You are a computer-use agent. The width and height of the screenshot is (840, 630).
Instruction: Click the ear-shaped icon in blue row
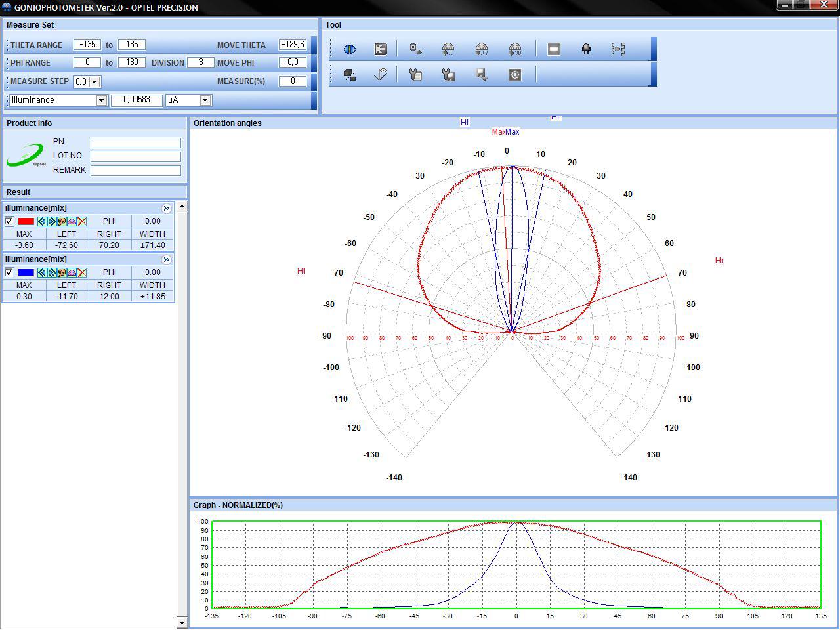click(x=62, y=273)
